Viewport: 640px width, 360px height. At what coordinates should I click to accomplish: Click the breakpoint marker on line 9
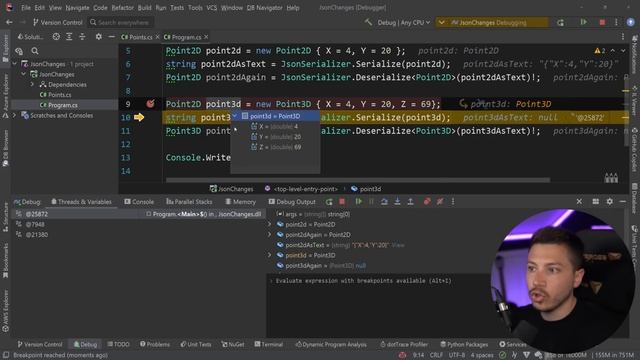[150, 104]
